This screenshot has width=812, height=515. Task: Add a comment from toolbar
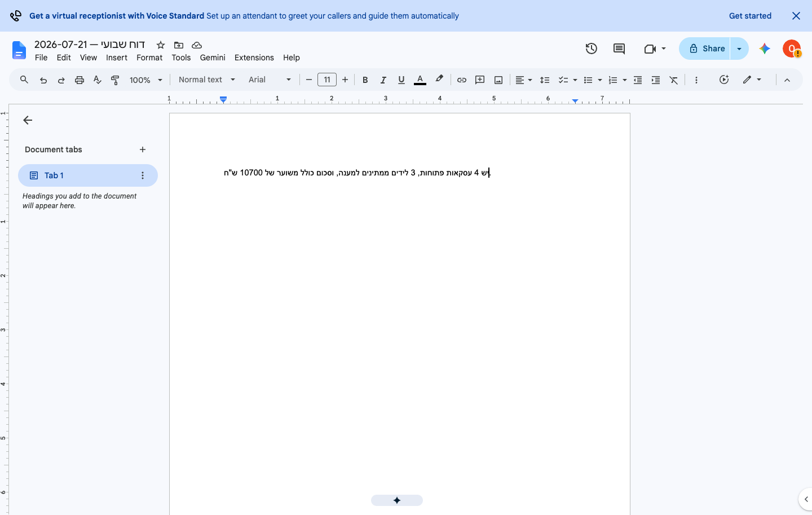[480, 80]
